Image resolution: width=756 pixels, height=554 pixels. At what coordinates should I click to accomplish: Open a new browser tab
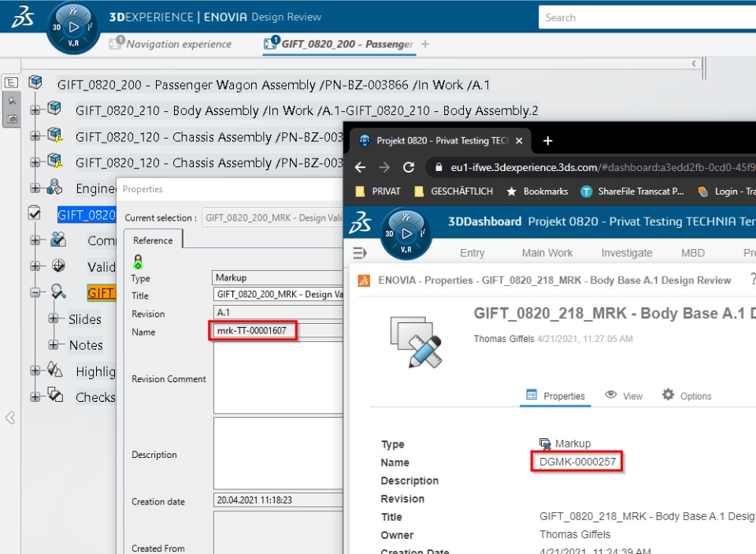548,141
